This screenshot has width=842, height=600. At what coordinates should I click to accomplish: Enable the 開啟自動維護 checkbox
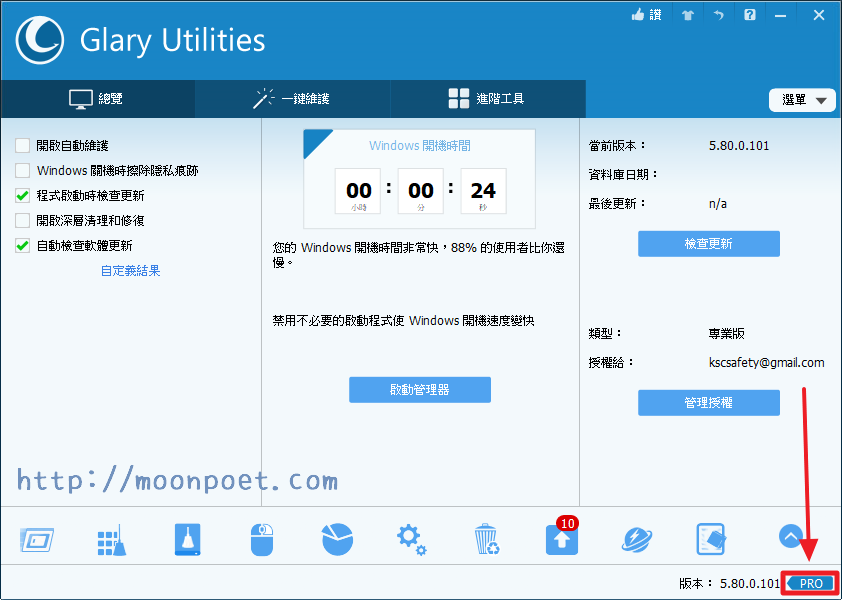22,145
